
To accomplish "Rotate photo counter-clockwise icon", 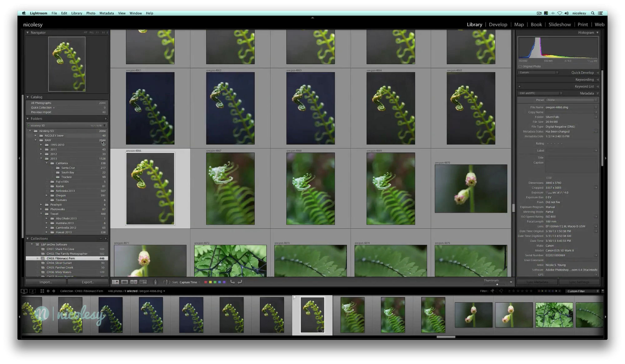I will [232, 282].
